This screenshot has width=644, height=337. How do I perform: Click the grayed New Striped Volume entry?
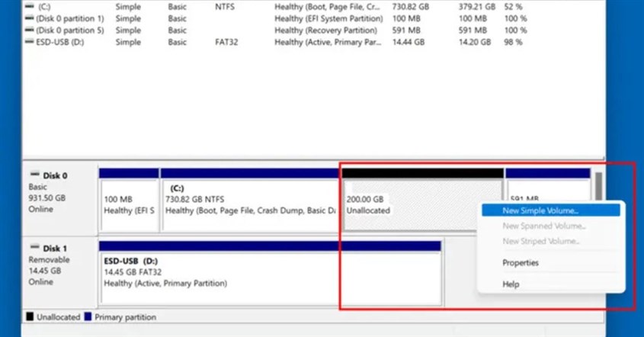tap(540, 241)
